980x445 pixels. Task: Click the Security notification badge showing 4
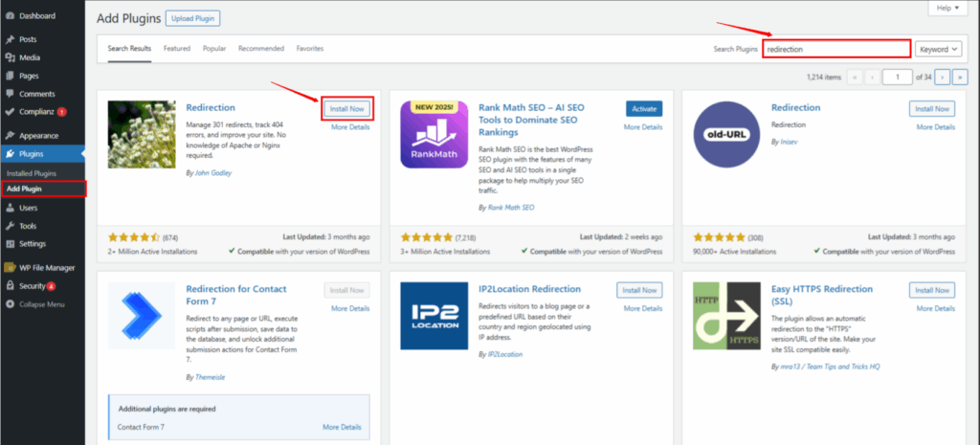point(52,286)
